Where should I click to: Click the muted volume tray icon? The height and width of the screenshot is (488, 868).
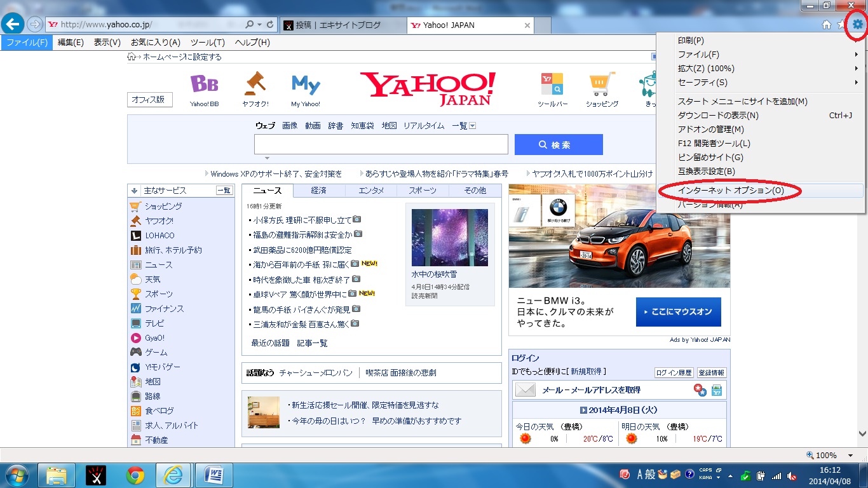(792, 475)
